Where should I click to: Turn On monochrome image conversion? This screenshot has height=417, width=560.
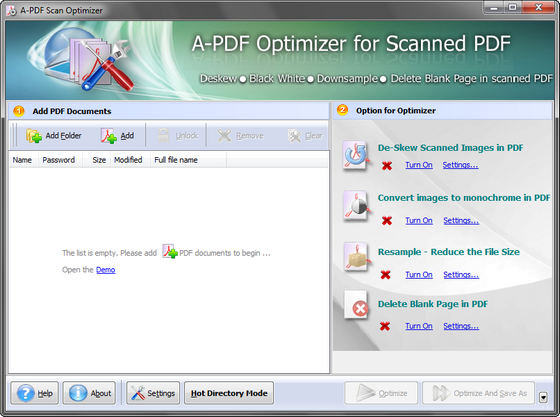point(419,221)
